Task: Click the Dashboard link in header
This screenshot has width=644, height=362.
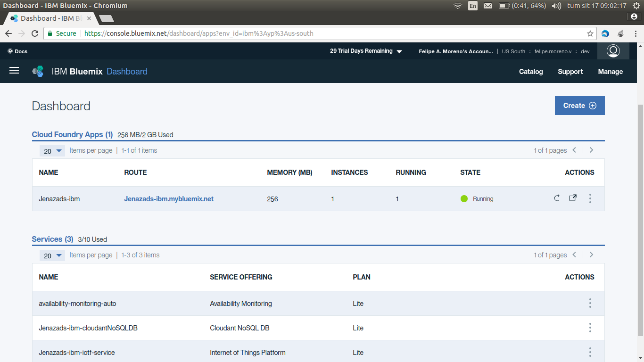Action: tap(127, 72)
